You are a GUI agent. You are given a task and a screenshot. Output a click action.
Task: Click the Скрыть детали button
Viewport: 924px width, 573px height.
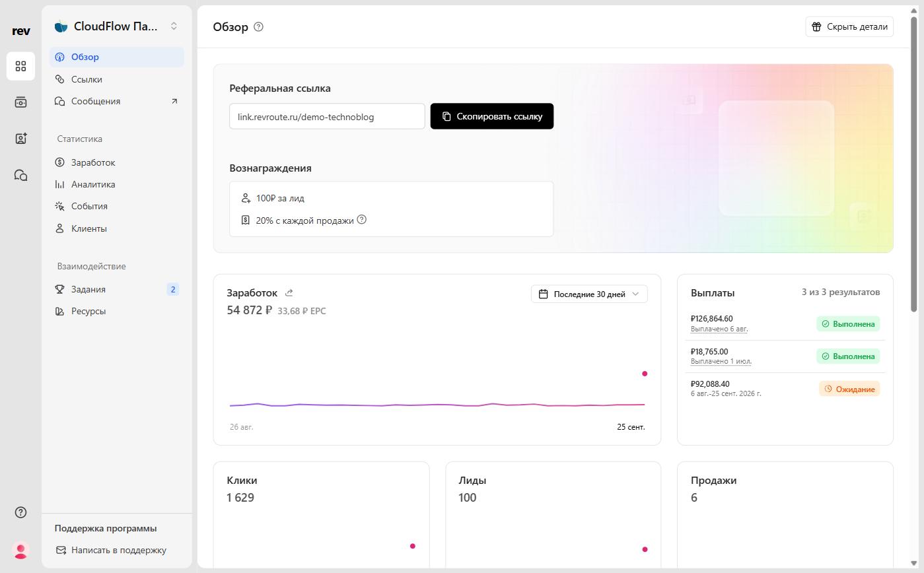click(x=849, y=27)
